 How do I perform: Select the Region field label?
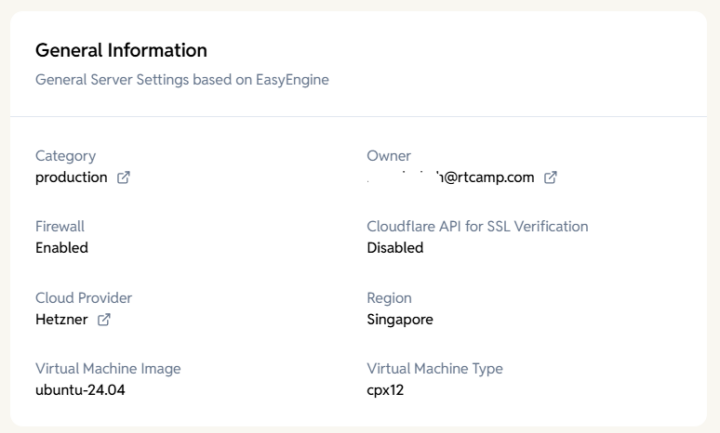(x=389, y=298)
